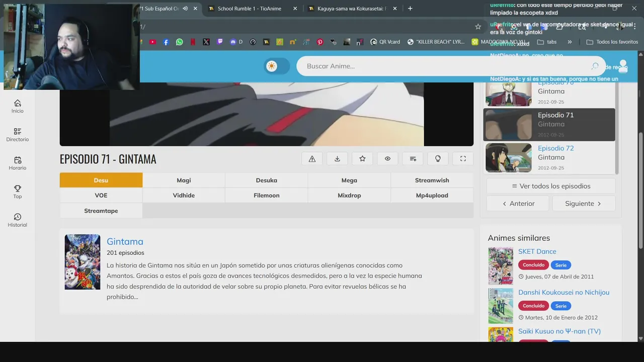Go to Siguiente episode
644x362 pixels.
pos(584,204)
